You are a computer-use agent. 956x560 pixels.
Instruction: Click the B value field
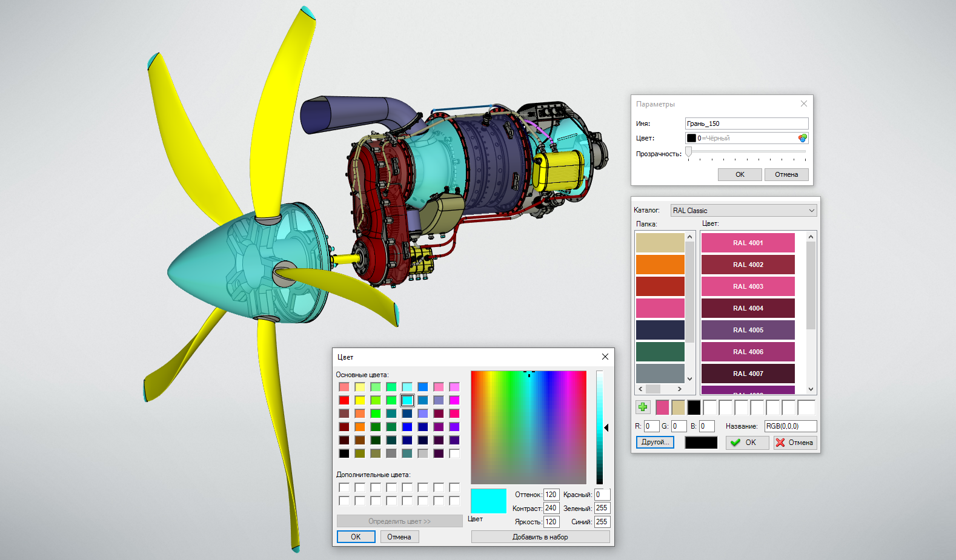pos(706,426)
